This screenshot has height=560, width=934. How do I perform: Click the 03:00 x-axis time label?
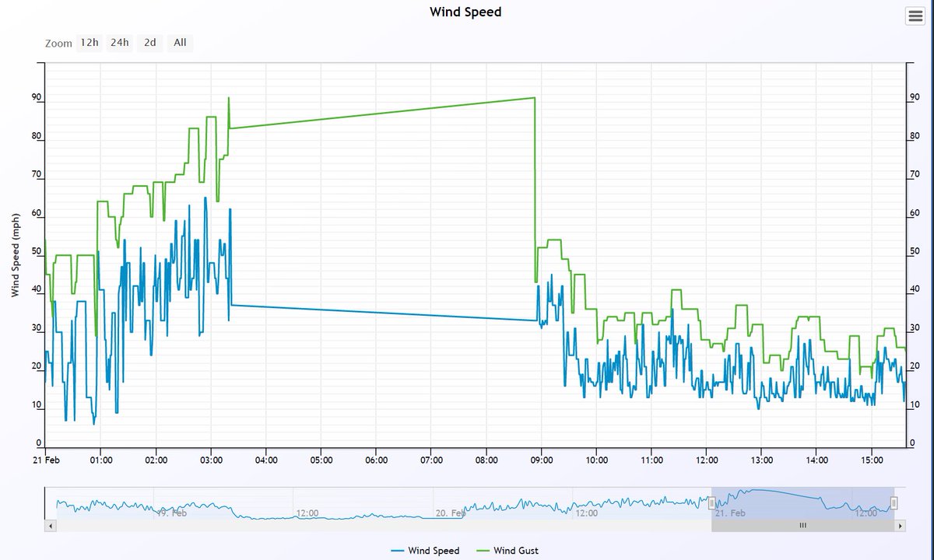point(211,460)
